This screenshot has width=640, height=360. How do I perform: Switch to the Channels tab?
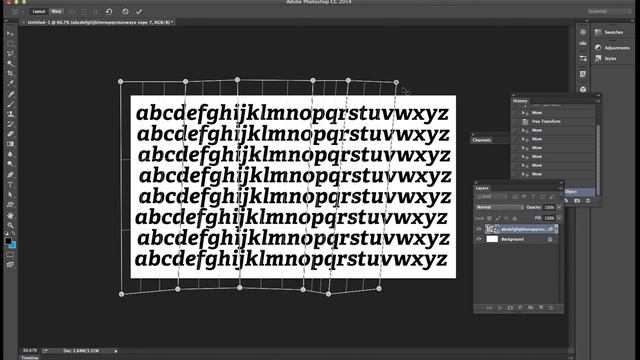pyautogui.click(x=482, y=140)
